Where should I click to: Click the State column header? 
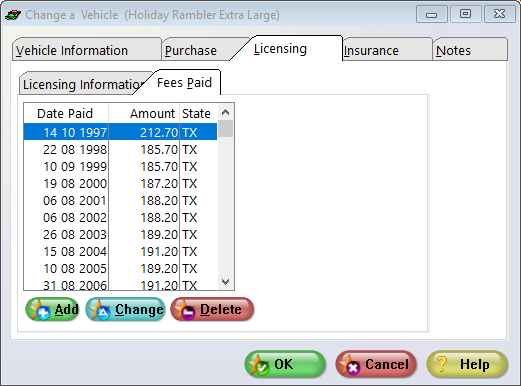198,113
